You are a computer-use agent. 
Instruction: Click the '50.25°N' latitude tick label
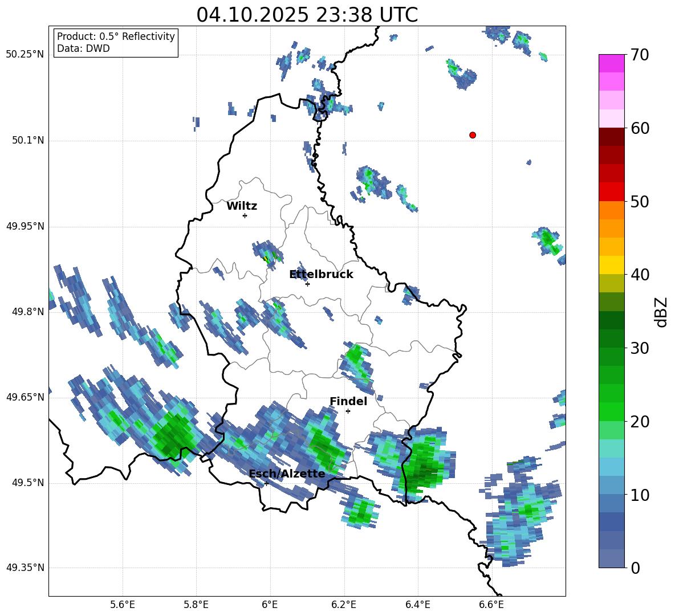(25, 55)
